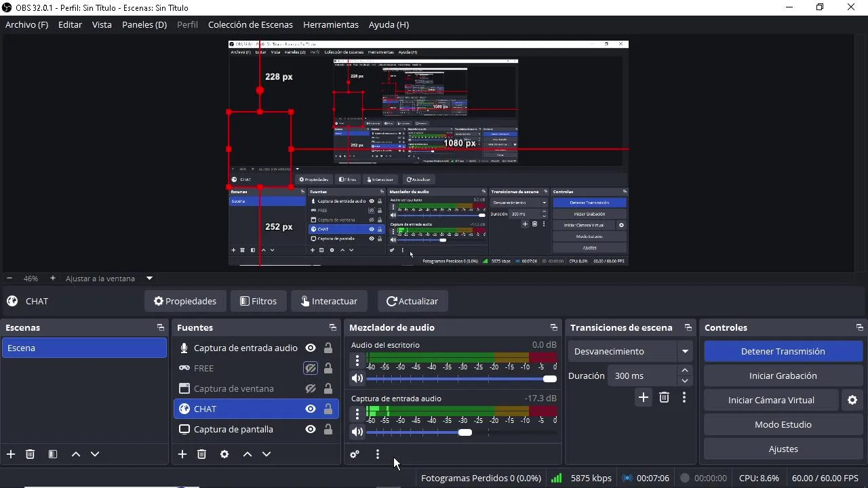Toggle lock on Captura de pantalla source

pos(328,429)
